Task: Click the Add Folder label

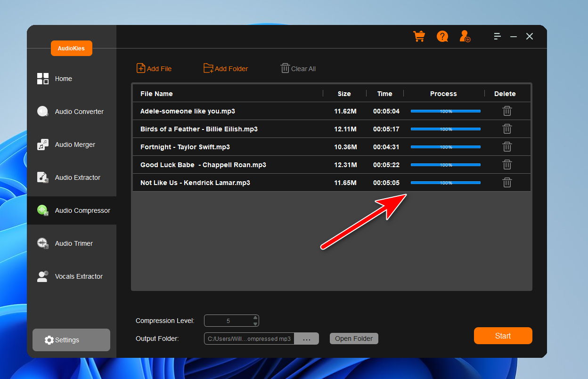Action: pyautogui.click(x=231, y=69)
